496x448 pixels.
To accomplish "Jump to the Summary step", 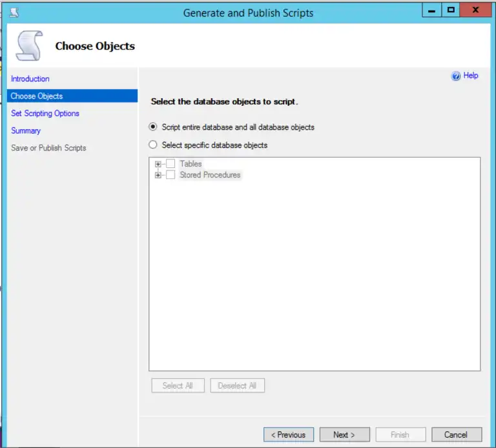I will 26,130.
